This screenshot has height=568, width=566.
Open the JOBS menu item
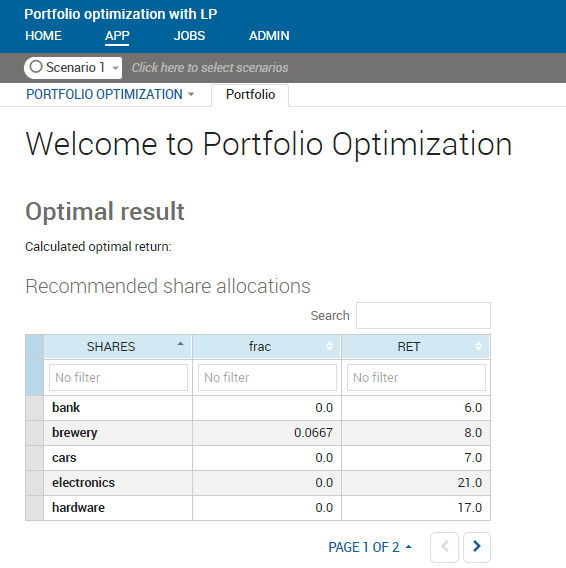pyautogui.click(x=189, y=36)
